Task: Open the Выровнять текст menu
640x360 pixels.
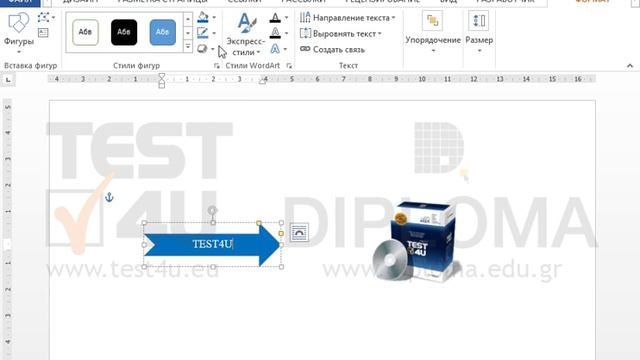Action: 340,34
